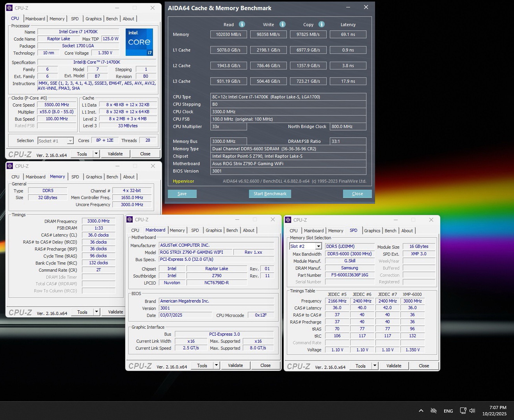Click CPU-Z title icon of Mainboard window

[x=130, y=219]
